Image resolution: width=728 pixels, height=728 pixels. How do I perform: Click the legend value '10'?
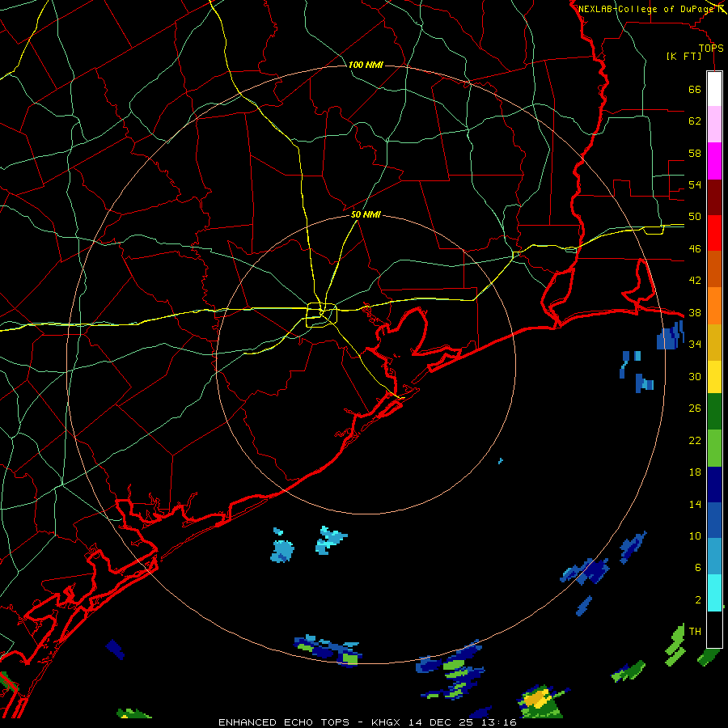(x=695, y=536)
